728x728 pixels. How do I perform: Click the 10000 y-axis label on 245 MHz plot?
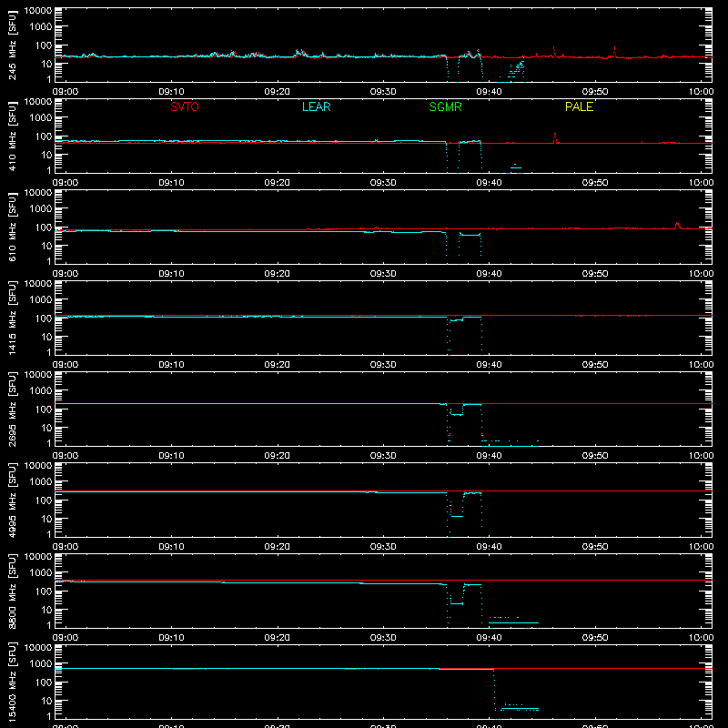coord(38,11)
